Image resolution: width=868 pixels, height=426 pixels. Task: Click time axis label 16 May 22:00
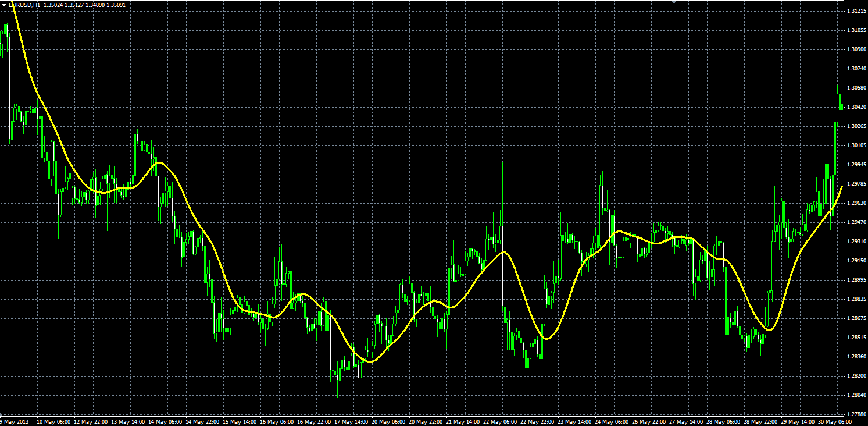coord(315,421)
